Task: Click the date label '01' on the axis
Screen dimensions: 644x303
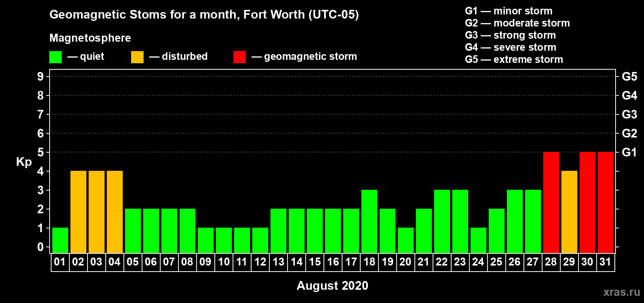Action: click(60, 262)
